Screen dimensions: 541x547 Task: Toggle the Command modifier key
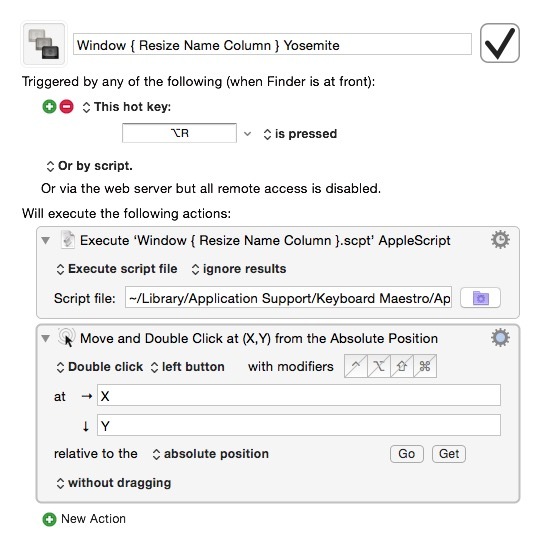[x=424, y=366]
